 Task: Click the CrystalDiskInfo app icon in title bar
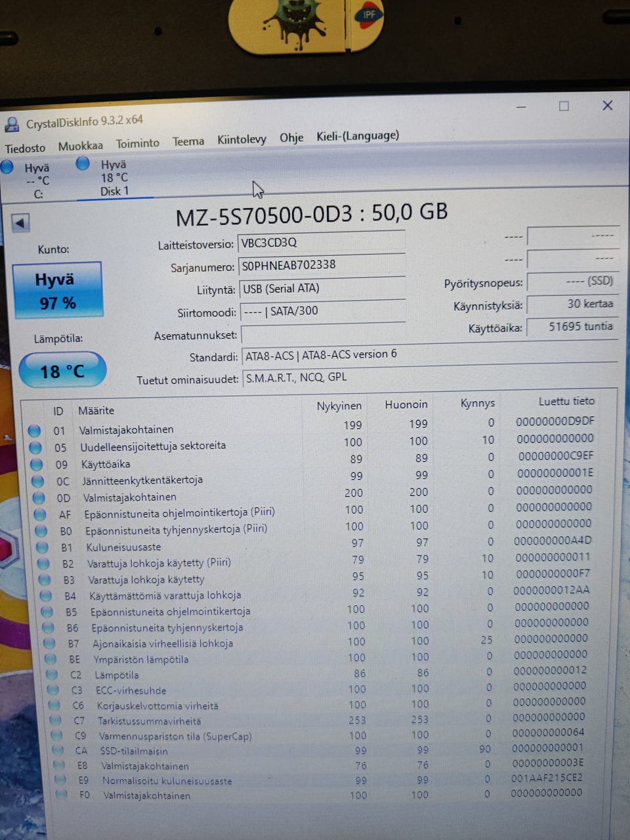(10, 125)
